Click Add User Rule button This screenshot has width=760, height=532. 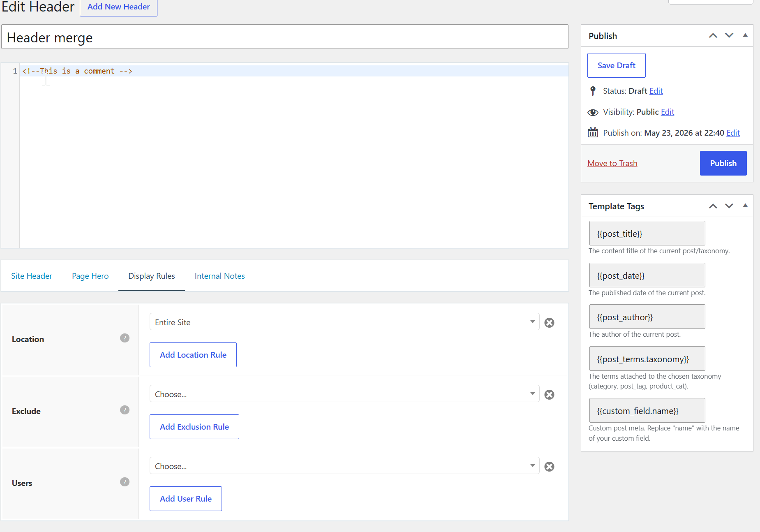tap(186, 499)
